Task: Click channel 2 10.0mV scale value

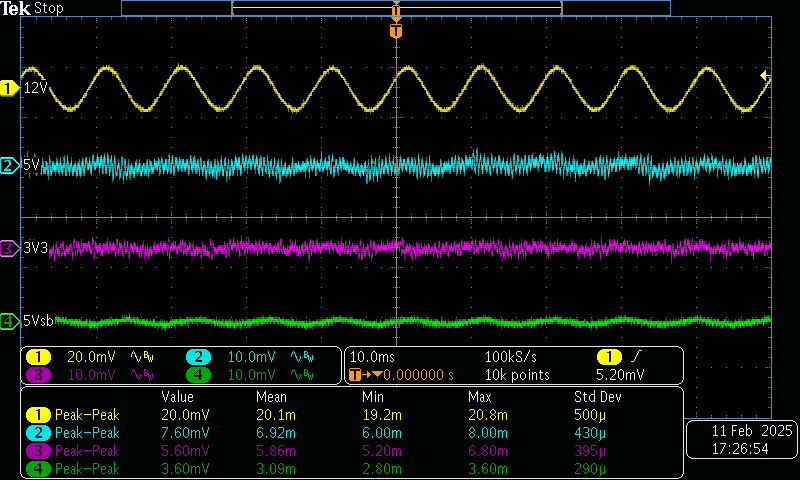Action: pyautogui.click(x=252, y=357)
